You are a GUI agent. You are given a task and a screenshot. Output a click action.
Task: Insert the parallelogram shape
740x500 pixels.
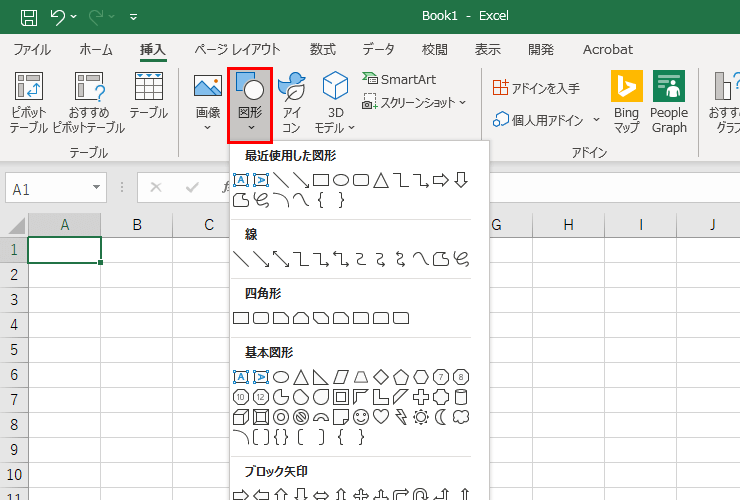pyautogui.click(x=341, y=377)
